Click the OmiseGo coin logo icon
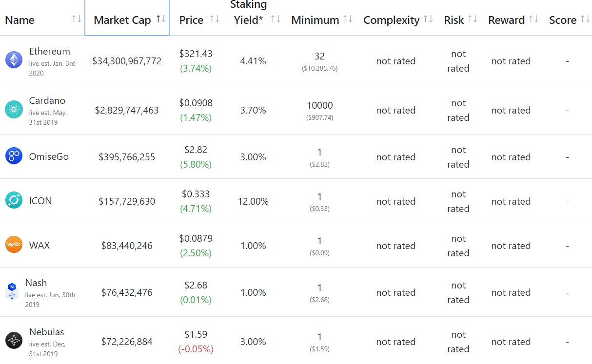 14,156
